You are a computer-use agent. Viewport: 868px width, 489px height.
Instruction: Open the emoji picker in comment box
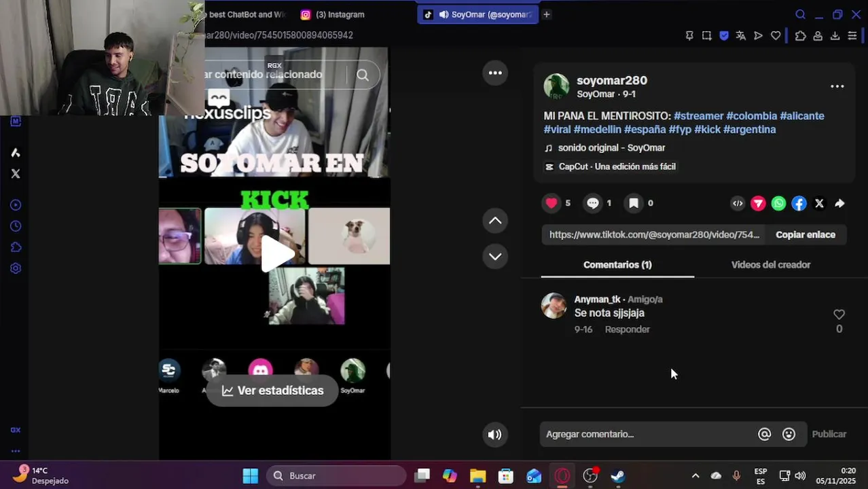click(789, 434)
